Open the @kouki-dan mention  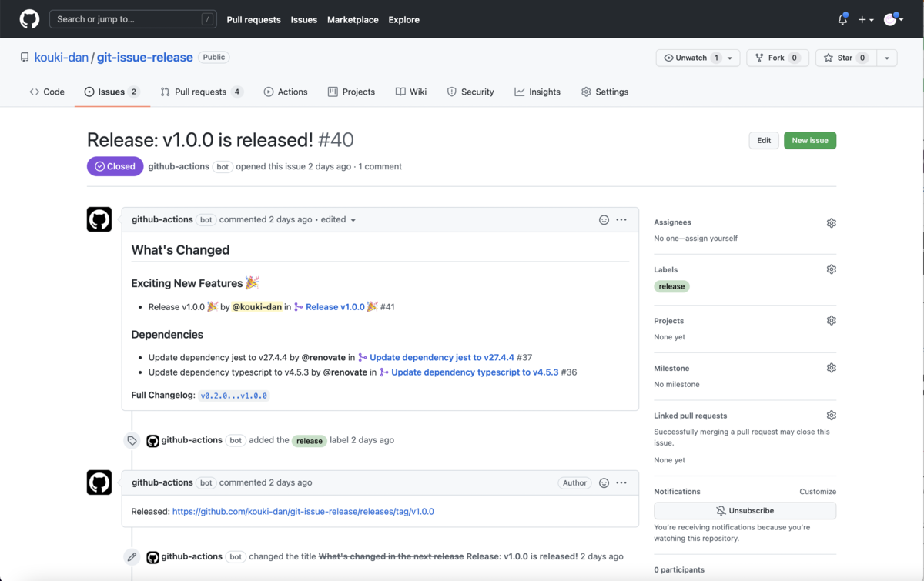257,306
